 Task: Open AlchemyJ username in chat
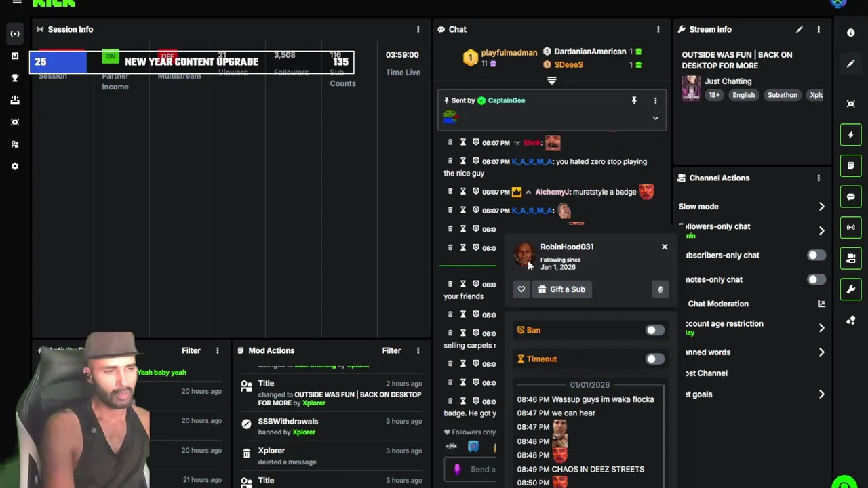[553, 192]
